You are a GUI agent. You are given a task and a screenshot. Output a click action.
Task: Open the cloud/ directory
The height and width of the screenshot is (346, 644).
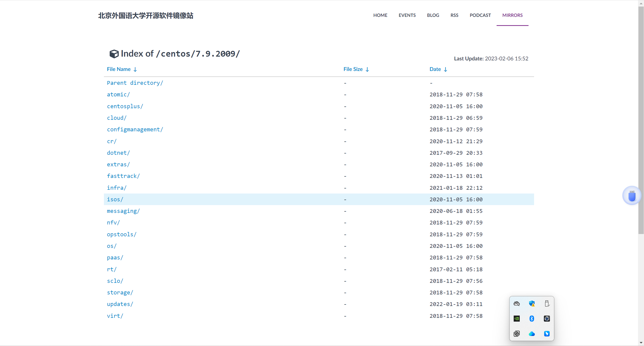pos(117,118)
